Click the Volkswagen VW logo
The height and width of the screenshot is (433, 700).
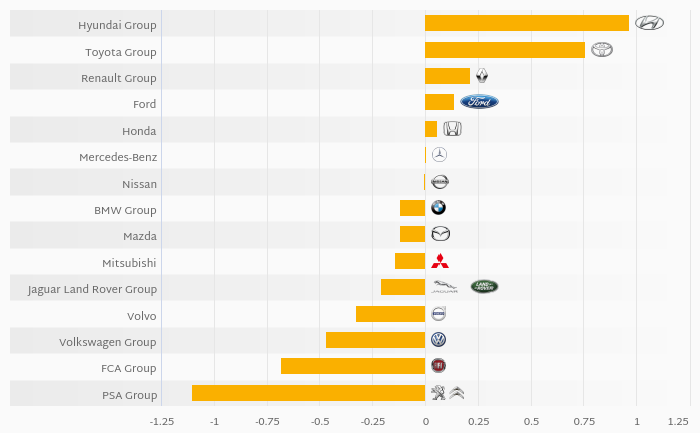click(x=438, y=340)
